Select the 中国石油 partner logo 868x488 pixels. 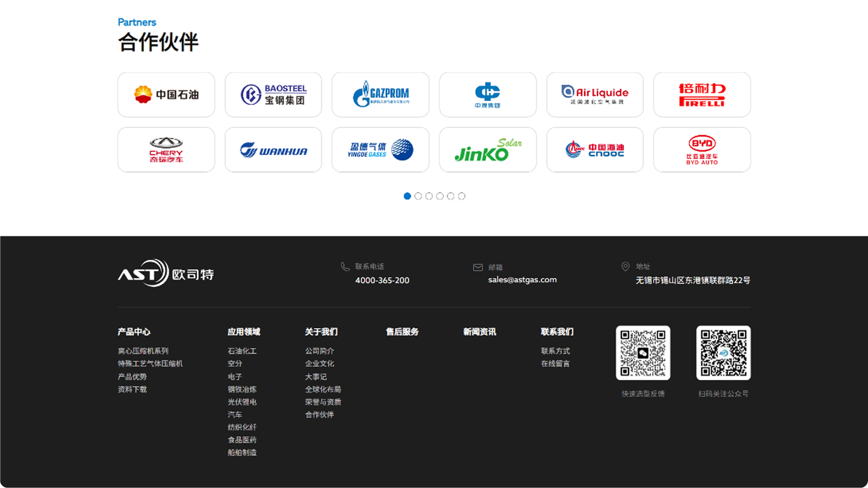tap(166, 94)
